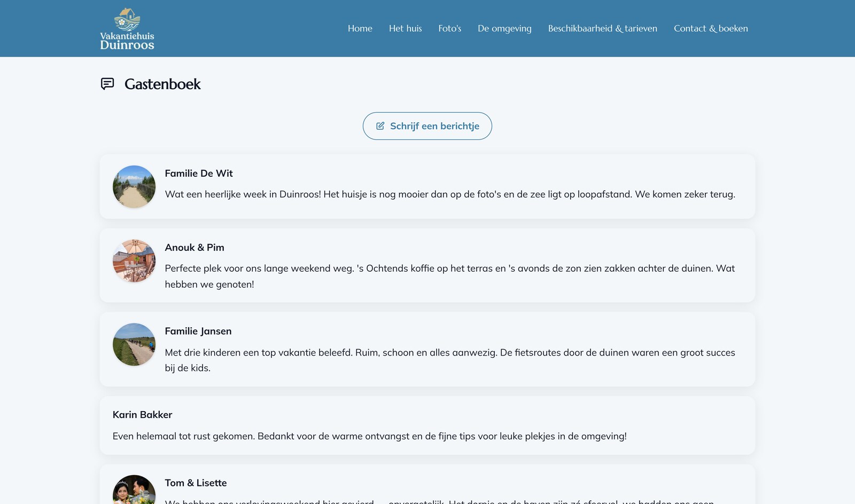The height and width of the screenshot is (504, 855).
Task: Click Schrijf een berichtje button
Action: pos(428,126)
